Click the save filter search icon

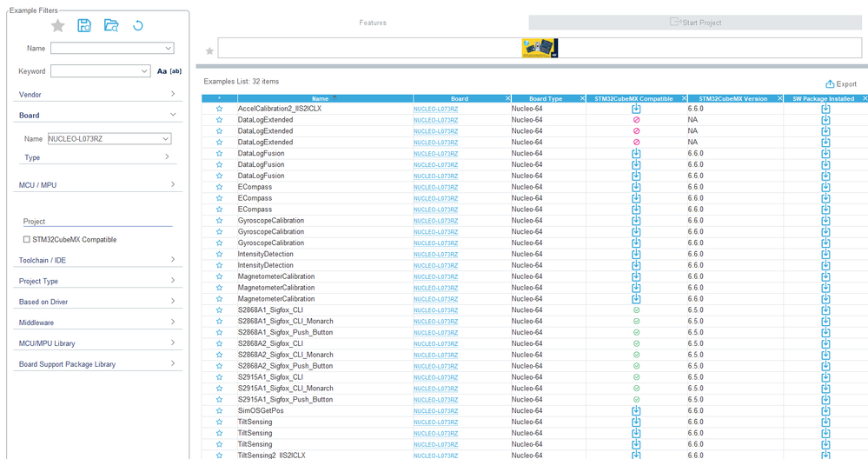pos(84,25)
